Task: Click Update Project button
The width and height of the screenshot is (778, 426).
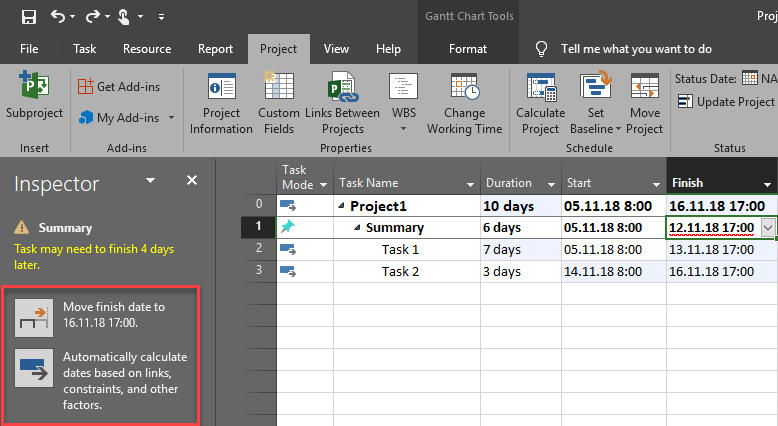Action: [726, 102]
